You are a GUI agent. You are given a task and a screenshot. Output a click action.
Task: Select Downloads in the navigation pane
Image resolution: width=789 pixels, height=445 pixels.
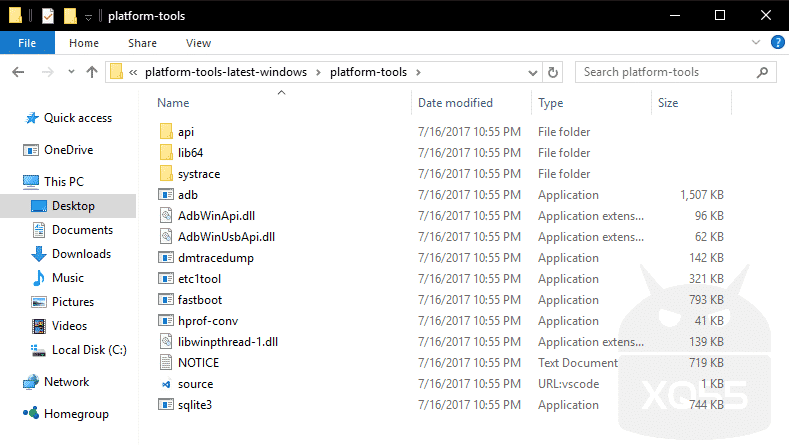81,254
